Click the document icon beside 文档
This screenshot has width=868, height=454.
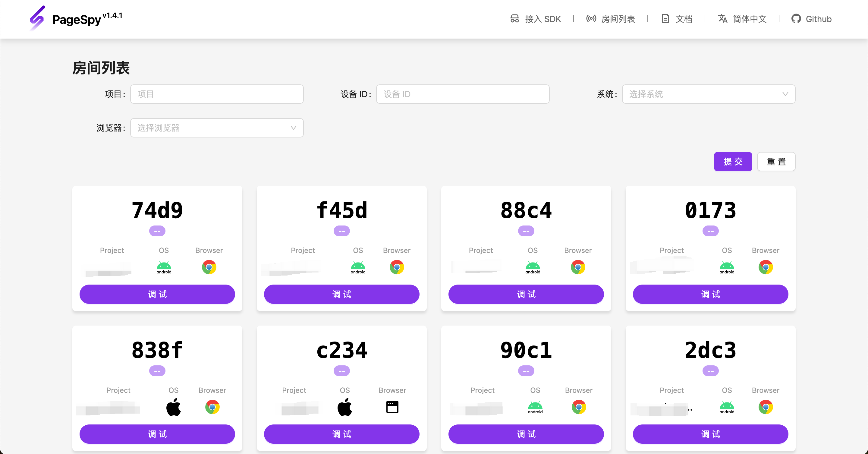pyautogui.click(x=665, y=18)
